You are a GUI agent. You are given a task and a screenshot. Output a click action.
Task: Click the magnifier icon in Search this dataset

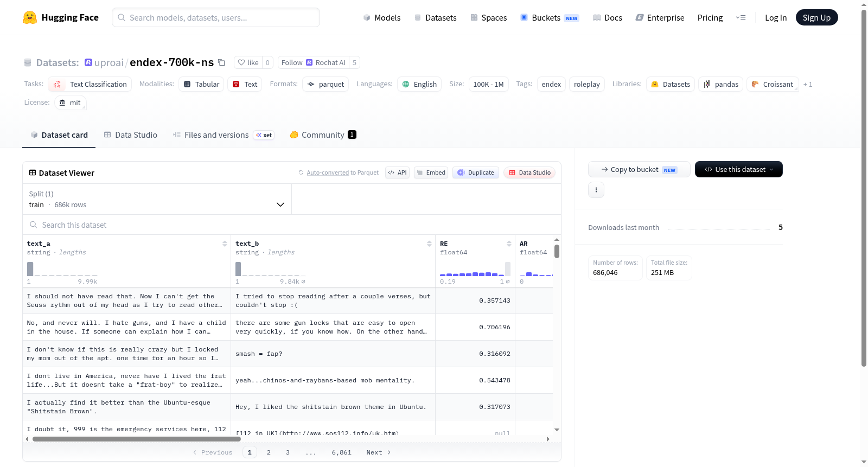(34, 225)
